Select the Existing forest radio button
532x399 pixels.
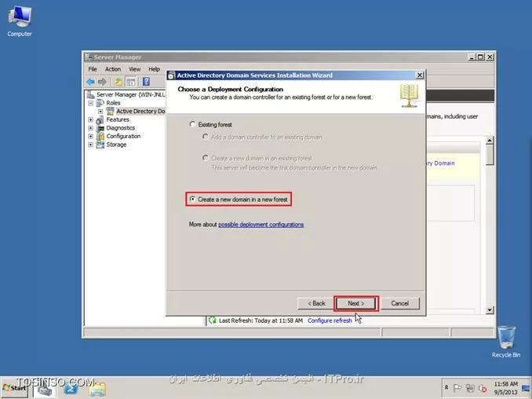point(192,124)
